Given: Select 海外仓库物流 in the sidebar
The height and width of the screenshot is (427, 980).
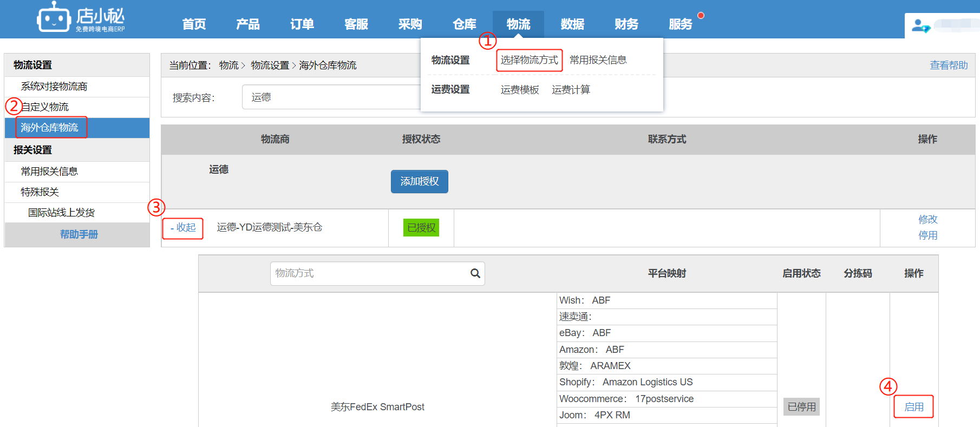Looking at the screenshot, I should (x=77, y=128).
